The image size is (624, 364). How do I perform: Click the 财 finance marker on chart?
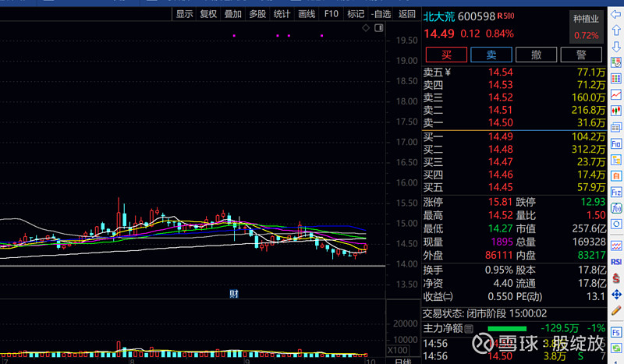point(233,294)
